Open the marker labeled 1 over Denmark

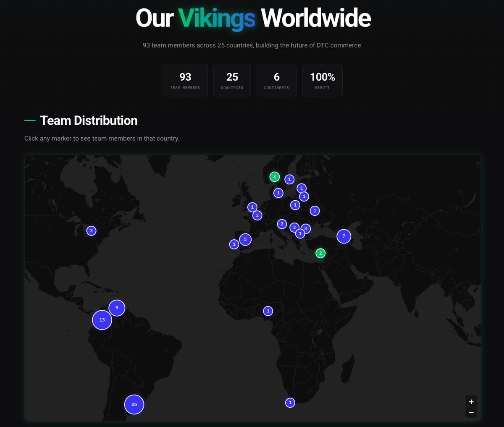[x=278, y=193]
